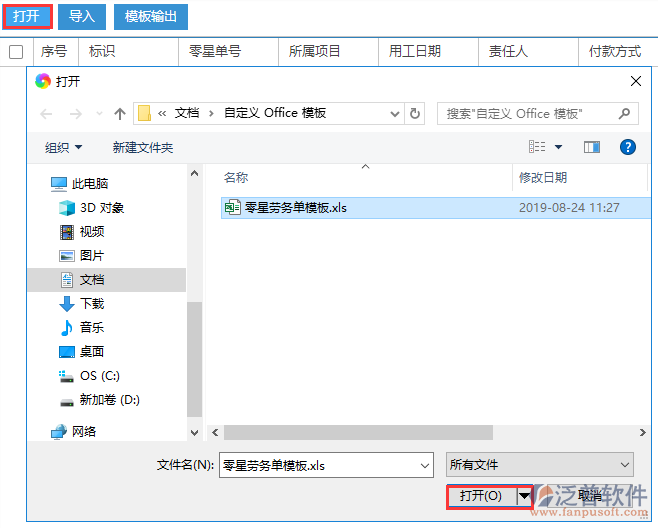Open the 组织 organize menu
The height and width of the screenshot is (528, 658).
coord(63,147)
